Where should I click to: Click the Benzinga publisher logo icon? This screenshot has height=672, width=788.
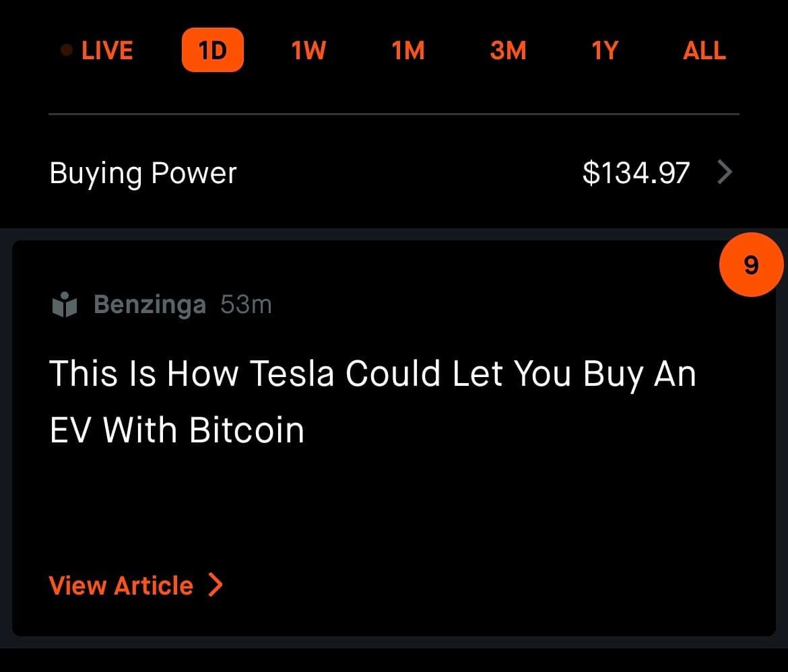[65, 305]
